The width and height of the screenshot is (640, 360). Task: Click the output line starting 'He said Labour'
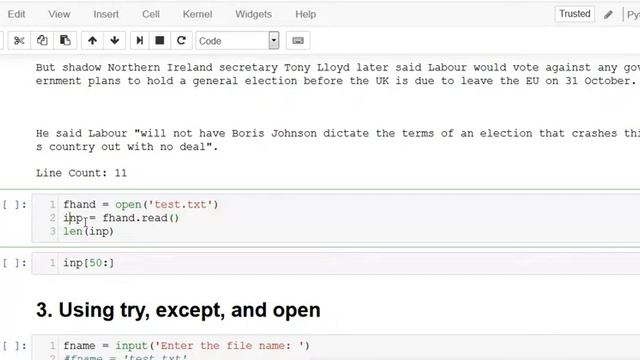pyautogui.click(x=338, y=133)
